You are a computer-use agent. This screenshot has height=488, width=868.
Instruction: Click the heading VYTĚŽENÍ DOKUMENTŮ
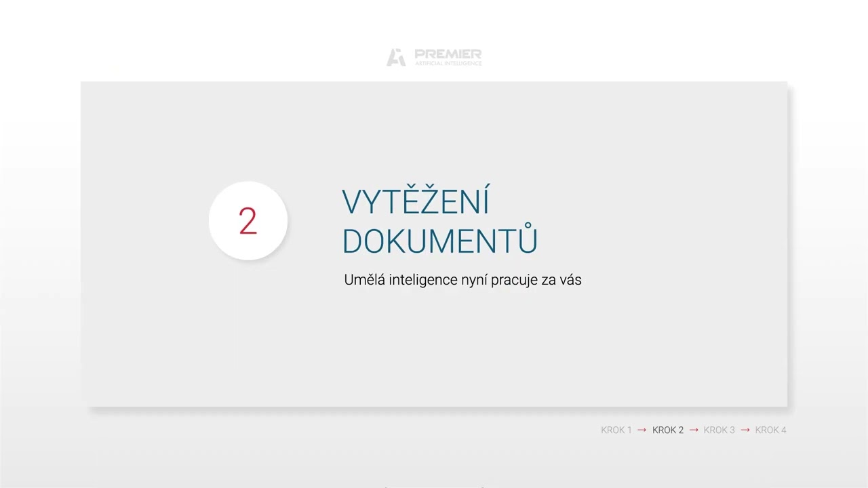pyautogui.click(x=439, y=220)
